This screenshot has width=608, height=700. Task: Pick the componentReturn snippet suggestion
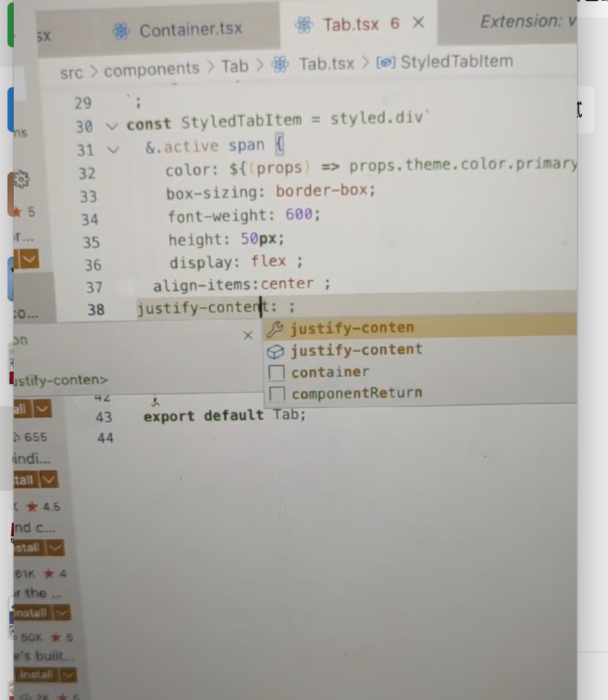tap(420, 393)
